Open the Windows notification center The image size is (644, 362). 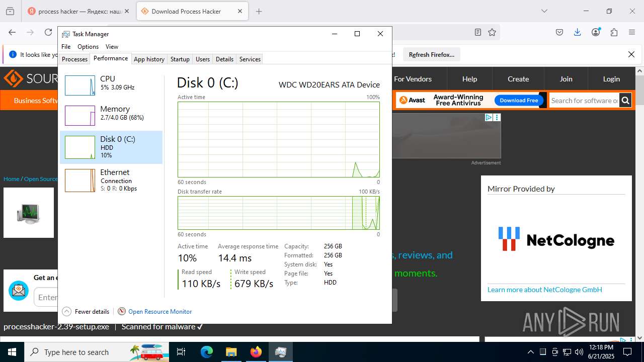click(627, 352)
